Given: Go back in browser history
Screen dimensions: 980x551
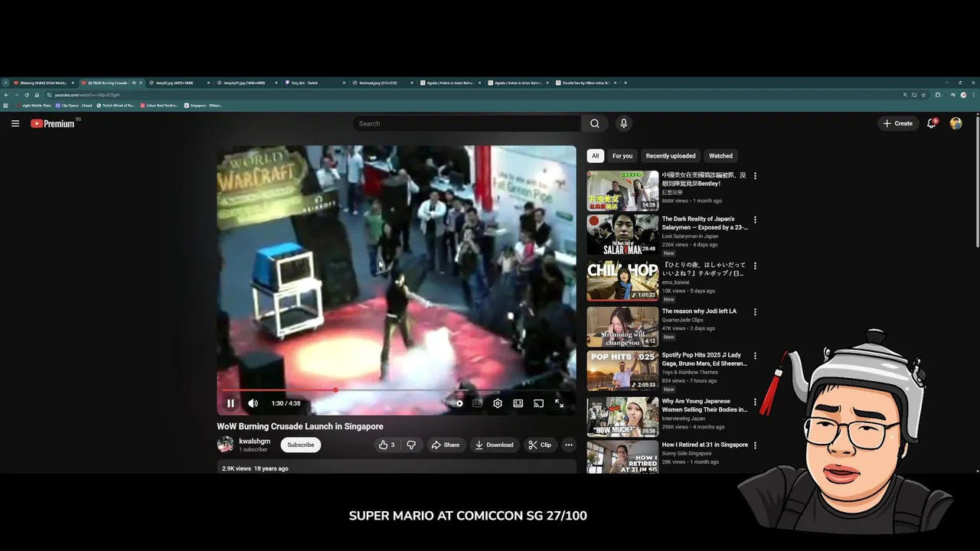Looking at the screenshot, I should 6,95.
